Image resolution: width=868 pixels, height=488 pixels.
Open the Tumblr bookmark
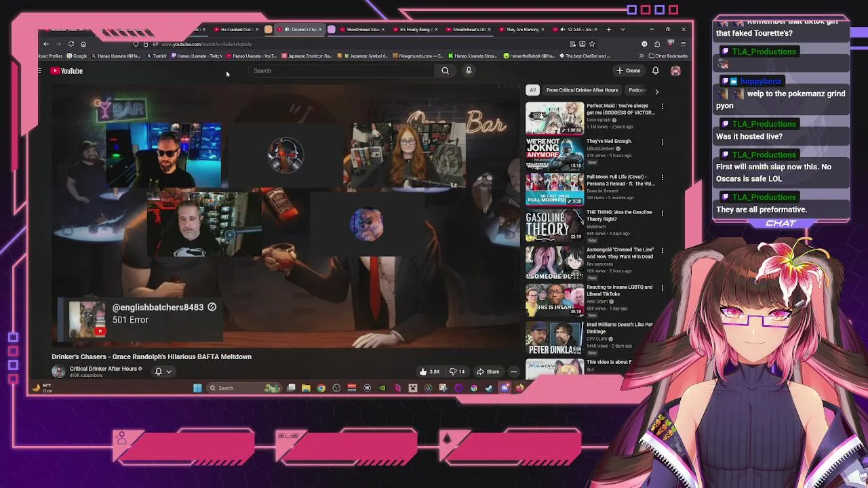[157, 56]
